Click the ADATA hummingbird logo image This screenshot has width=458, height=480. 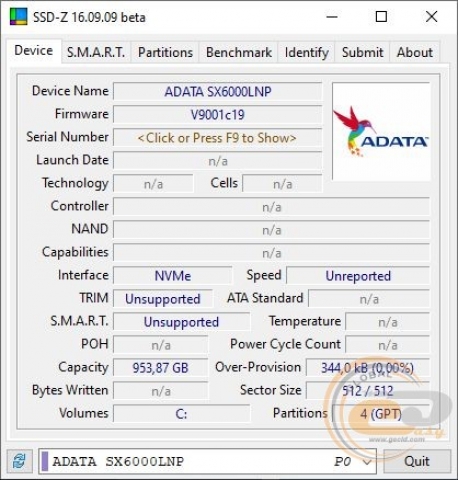pyautogui.click(x=381, y=132)
